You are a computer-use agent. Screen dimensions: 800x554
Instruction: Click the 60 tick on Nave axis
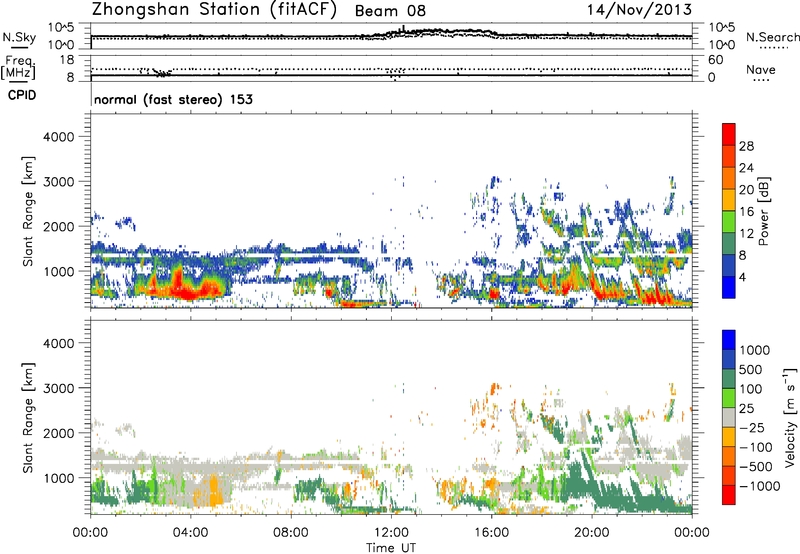(715, 60)
